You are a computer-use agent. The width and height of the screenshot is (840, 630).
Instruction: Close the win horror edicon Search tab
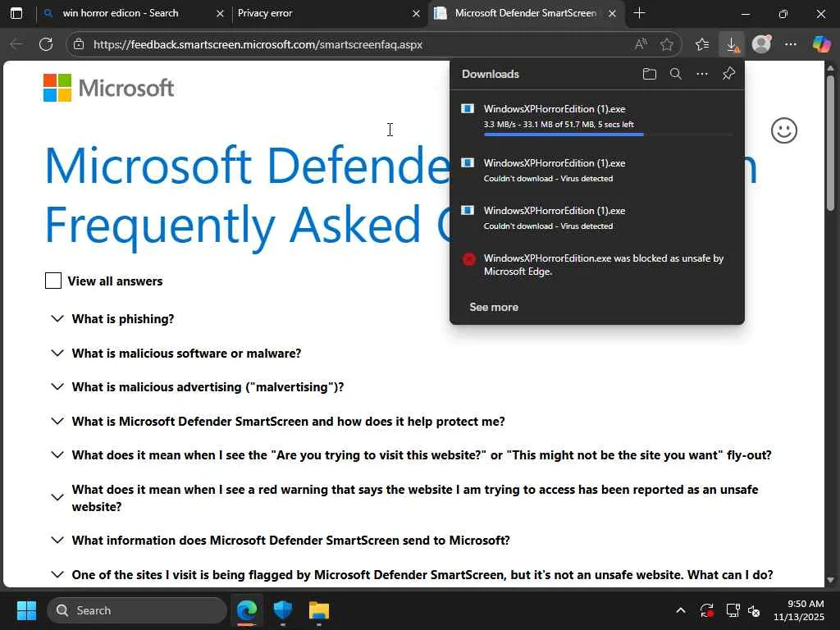[220, 13]
